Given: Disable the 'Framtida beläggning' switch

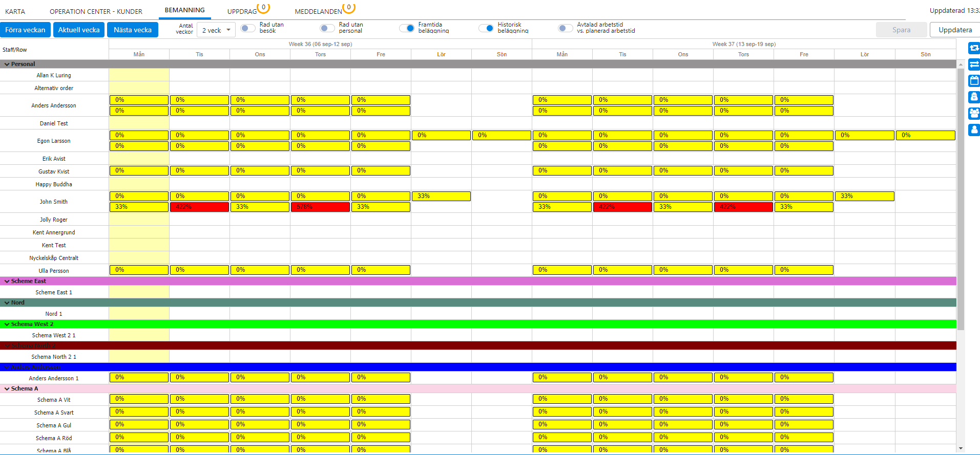Looking at the screenshot, I should 407,28.
